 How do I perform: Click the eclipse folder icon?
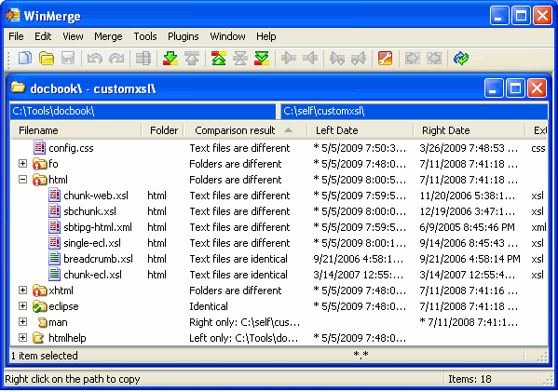[x=39, y=306]
